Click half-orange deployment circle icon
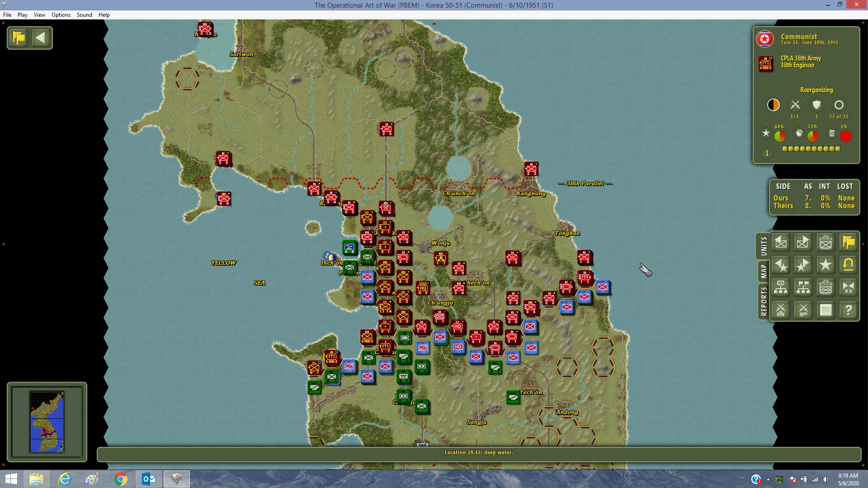The height and width of the screenshot is (488, 868). click(774, 105)
